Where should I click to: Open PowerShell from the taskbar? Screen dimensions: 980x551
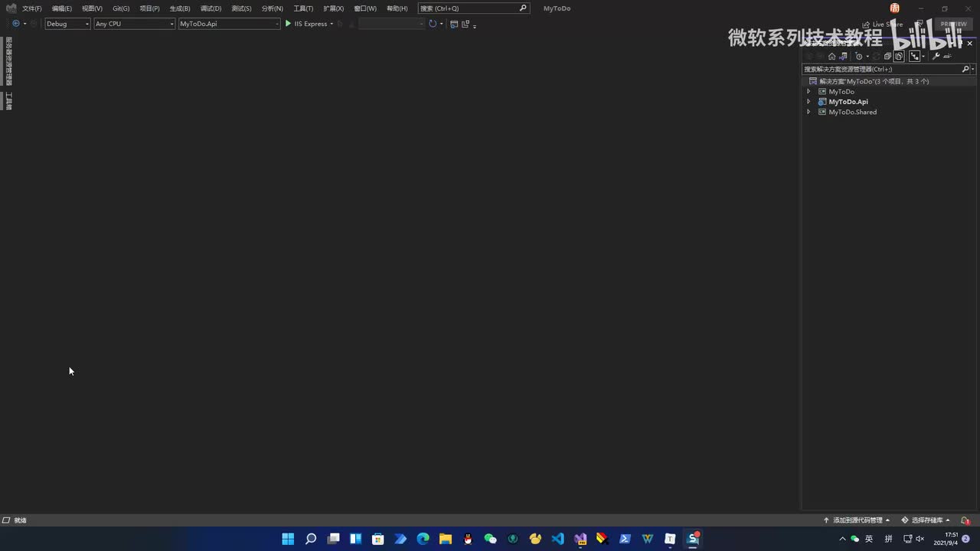626,539
